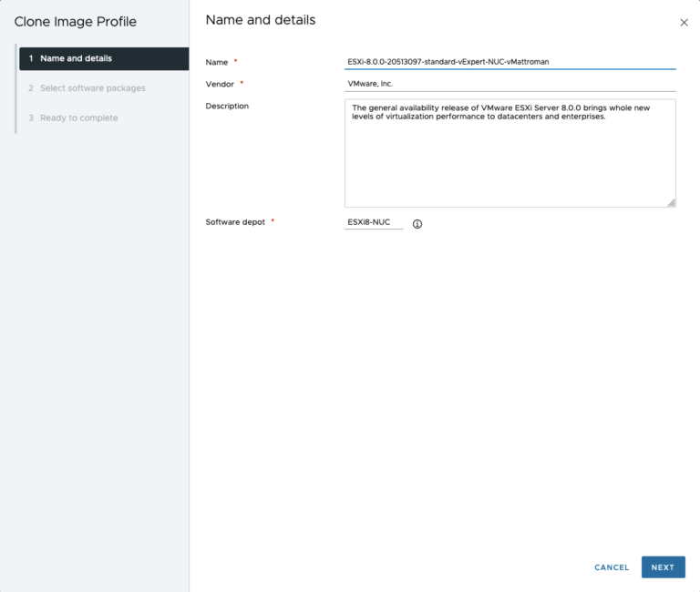700x592 pixels.
Task: Open the Software depot ESXi8-NUC selector
Action: pos(374,222)
